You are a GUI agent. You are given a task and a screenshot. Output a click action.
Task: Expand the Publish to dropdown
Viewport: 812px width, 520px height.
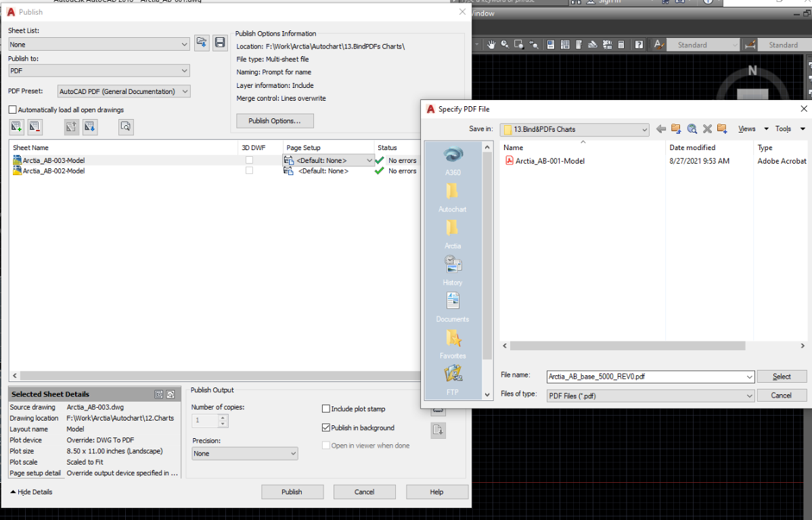coord(99,70)
